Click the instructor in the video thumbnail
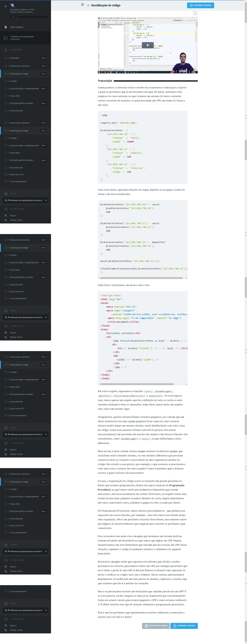Viewport: 247px width, 644px height. pos(183,64)
